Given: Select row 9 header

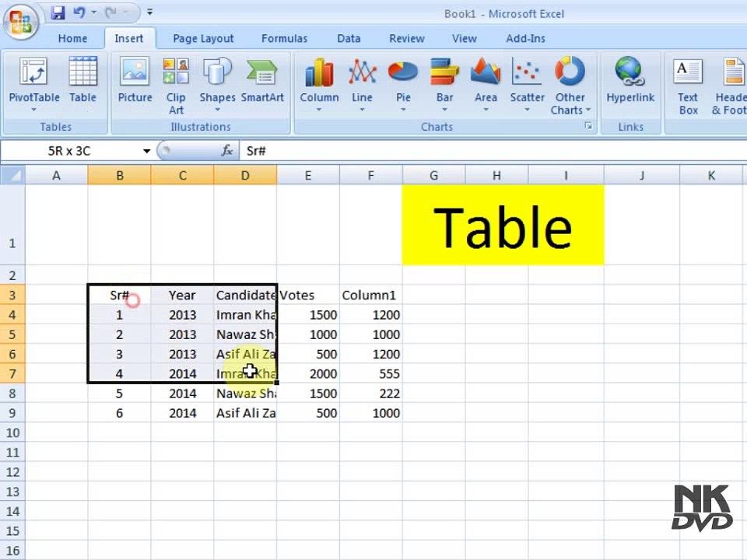Looking at the screenshot, I should [12, 413].
